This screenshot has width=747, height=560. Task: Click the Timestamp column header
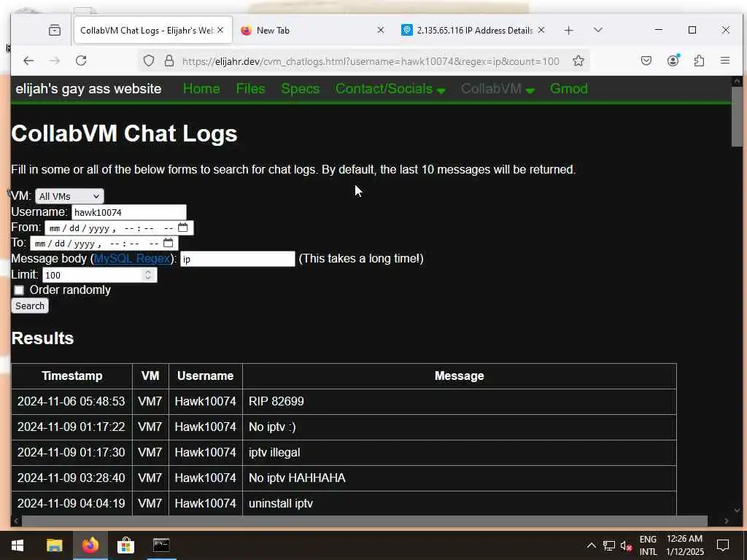pyautogui.click(x=72, y=376)
